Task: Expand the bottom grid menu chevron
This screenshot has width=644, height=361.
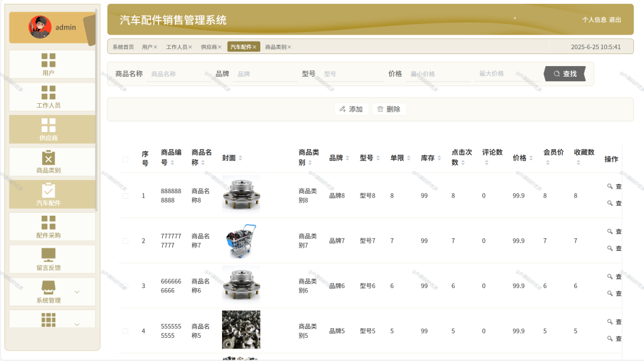Action: point(77,325)
